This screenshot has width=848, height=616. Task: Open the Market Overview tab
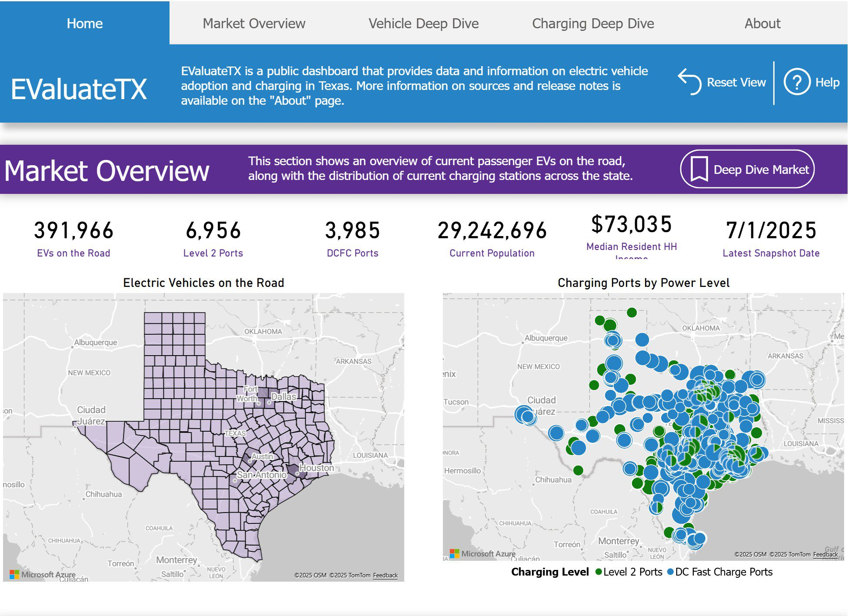(x=254, y=23)
